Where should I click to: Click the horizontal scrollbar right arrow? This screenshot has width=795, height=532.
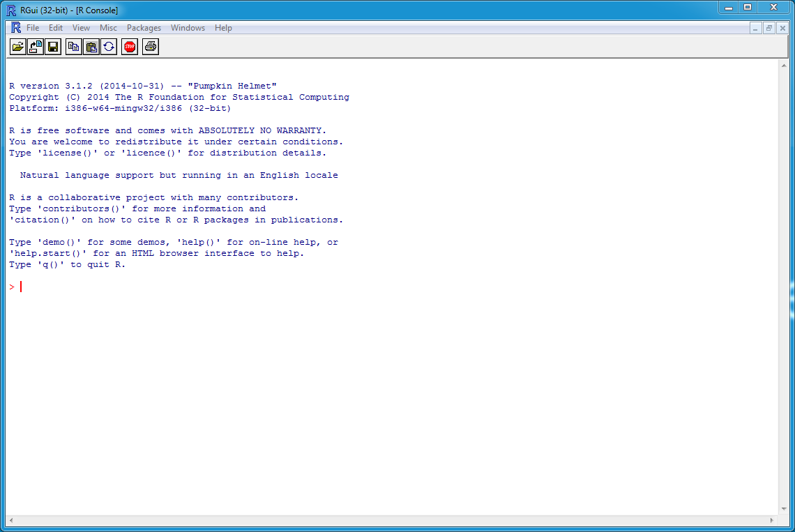772,520
